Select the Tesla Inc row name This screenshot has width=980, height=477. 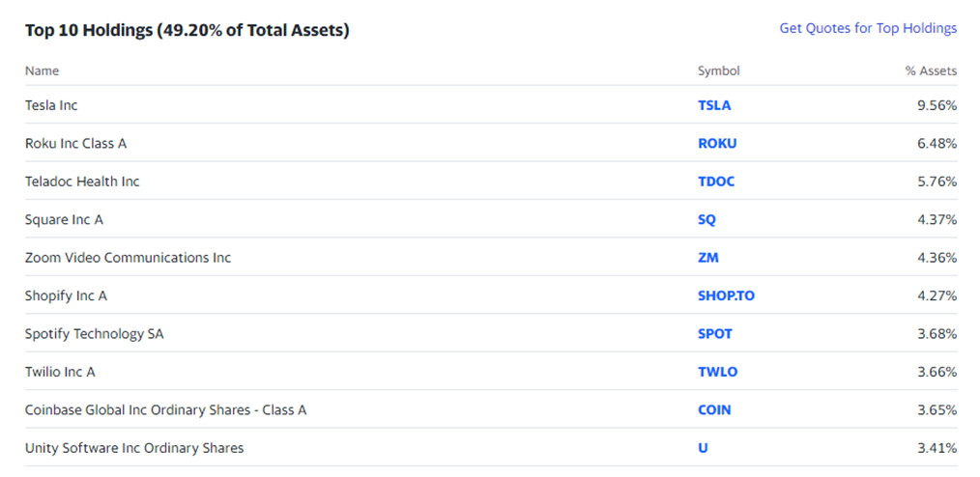(x=51, y=105)
